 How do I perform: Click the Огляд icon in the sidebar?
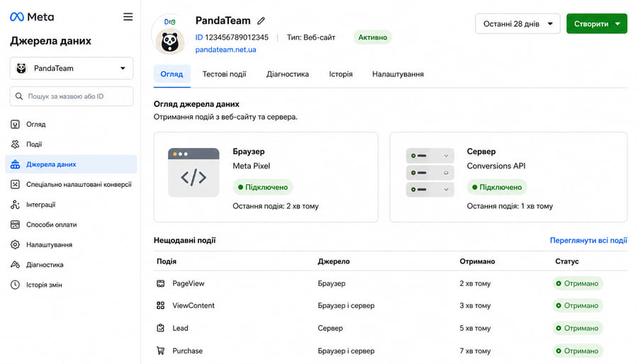[x=15, y=125]
